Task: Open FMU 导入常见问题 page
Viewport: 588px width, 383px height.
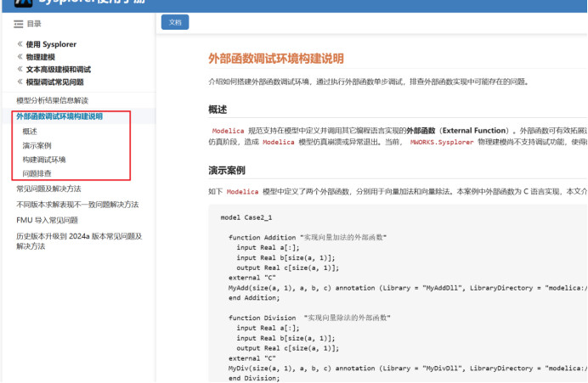Action: coord(47,220)
